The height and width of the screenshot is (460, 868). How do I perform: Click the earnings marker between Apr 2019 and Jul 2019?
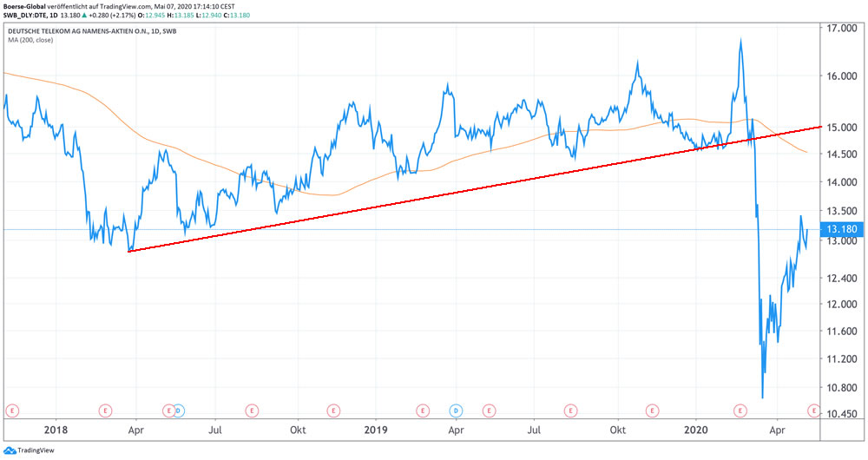click(x=489, y=411)
